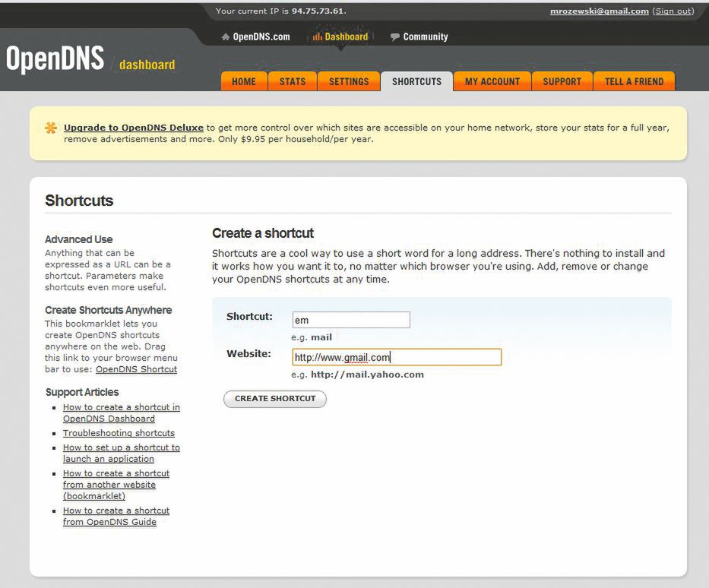This screenshot has width=709, height=588.
Task: Click the mrozewski@gmail.com account link
Action: (x=599, y=11)
